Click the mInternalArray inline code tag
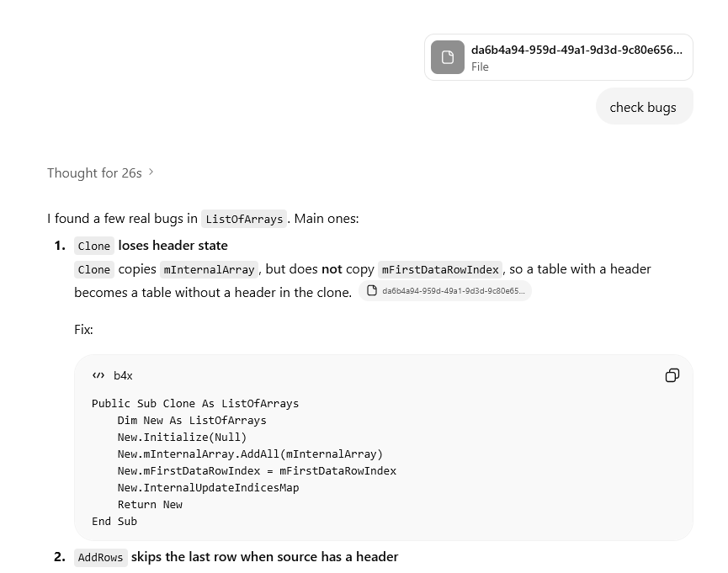The width and height of the screenshot is (728, 573). tap(209, 269)
